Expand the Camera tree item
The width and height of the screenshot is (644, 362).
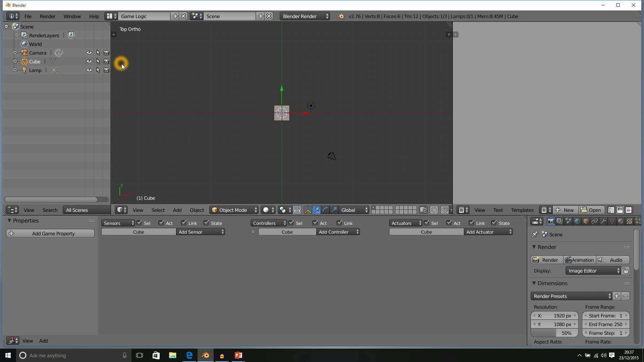pyautogui.click(x=15, y=53)
